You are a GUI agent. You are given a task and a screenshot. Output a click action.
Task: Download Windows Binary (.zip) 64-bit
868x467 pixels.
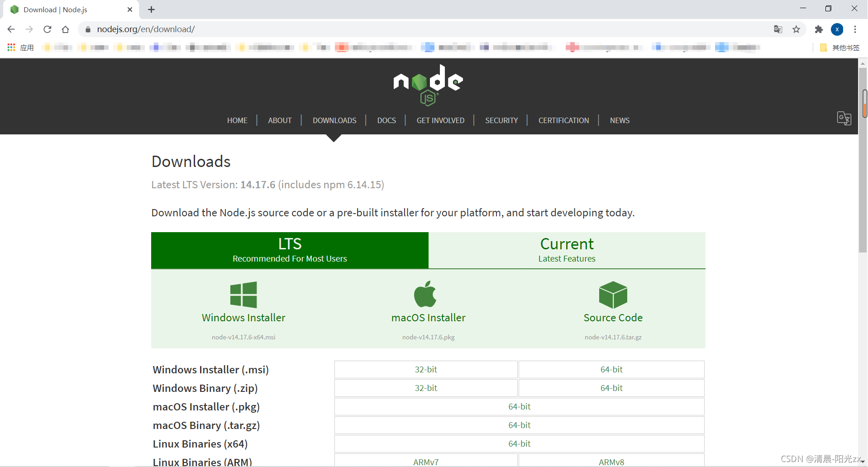tap(611, 388)
